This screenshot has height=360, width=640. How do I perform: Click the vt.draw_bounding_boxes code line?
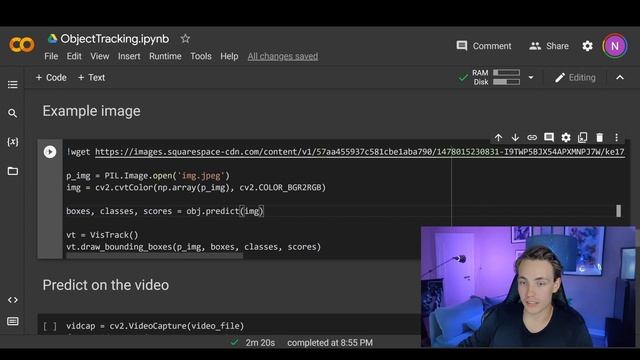click(x=193, y=247)
